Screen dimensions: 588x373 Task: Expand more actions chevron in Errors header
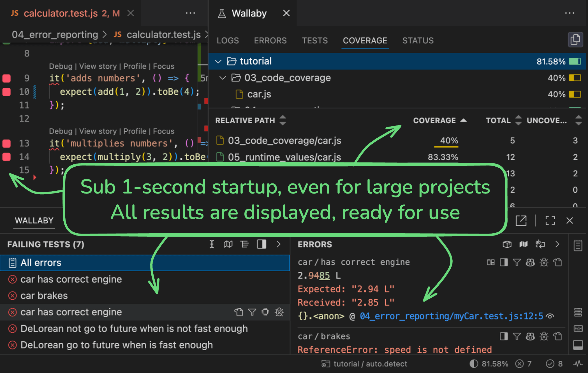[x=557, y=244]
